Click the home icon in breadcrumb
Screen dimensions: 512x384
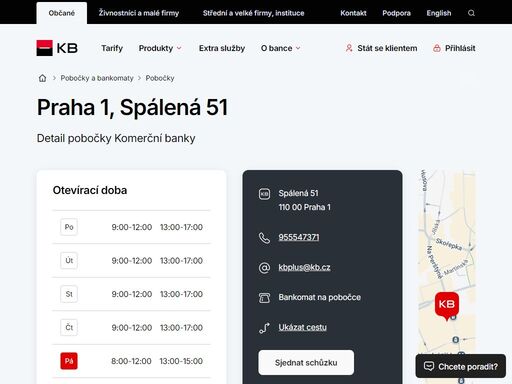[42, 78]
